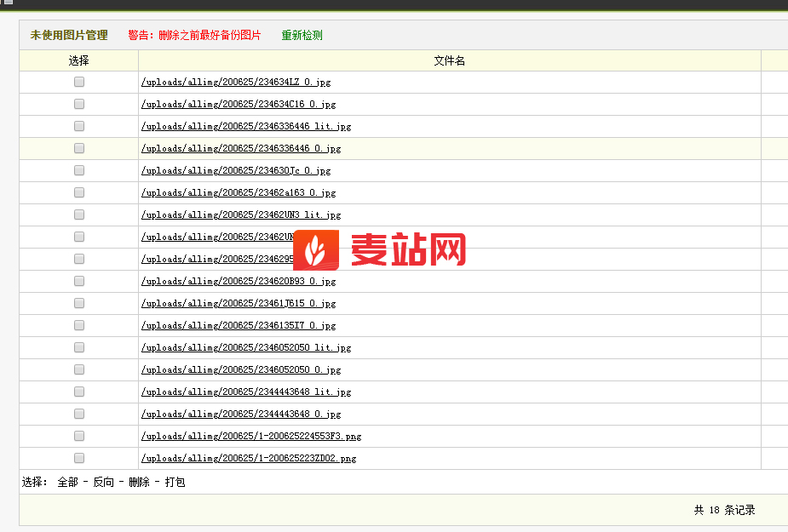This screenshot has height=532, width=788.
Task: Open the file link 23462UN3_lit.jpg
Action: click(x=239, y=214)
